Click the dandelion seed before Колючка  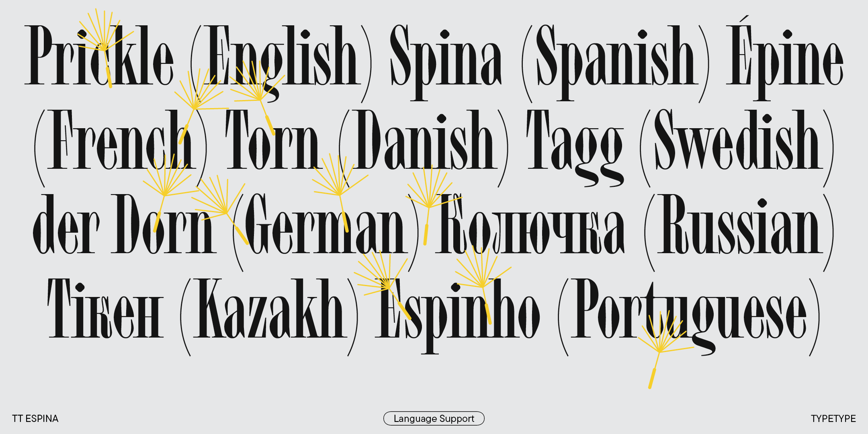[429, 207]
